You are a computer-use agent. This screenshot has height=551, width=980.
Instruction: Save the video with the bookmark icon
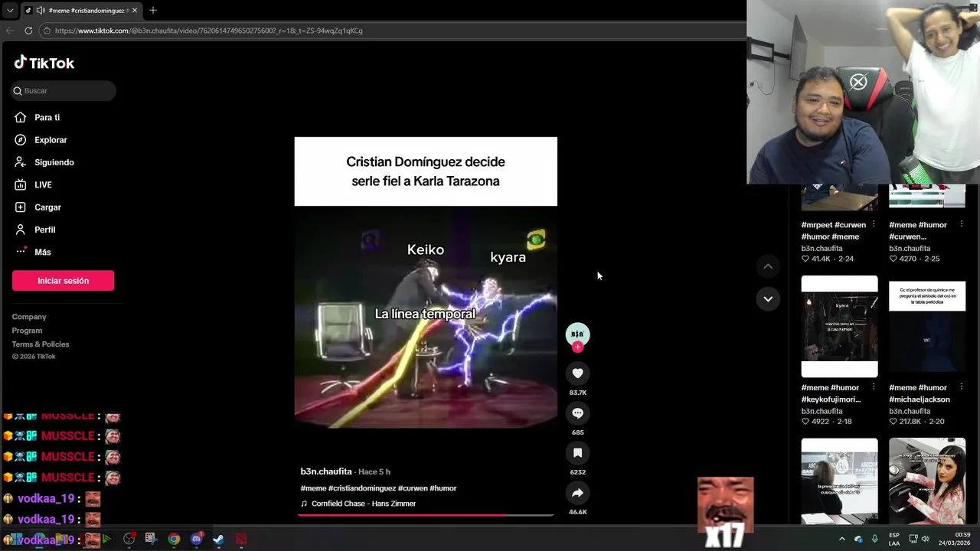(x=577, y=453)
